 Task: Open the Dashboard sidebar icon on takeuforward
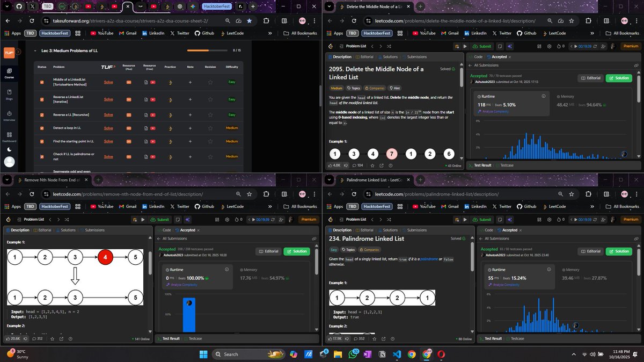click(9, 136)
